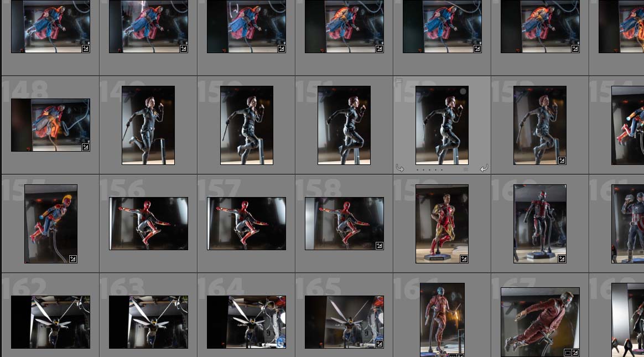
Task: Set five-star rating on photo 152
Action: click(x=442, y=170)
